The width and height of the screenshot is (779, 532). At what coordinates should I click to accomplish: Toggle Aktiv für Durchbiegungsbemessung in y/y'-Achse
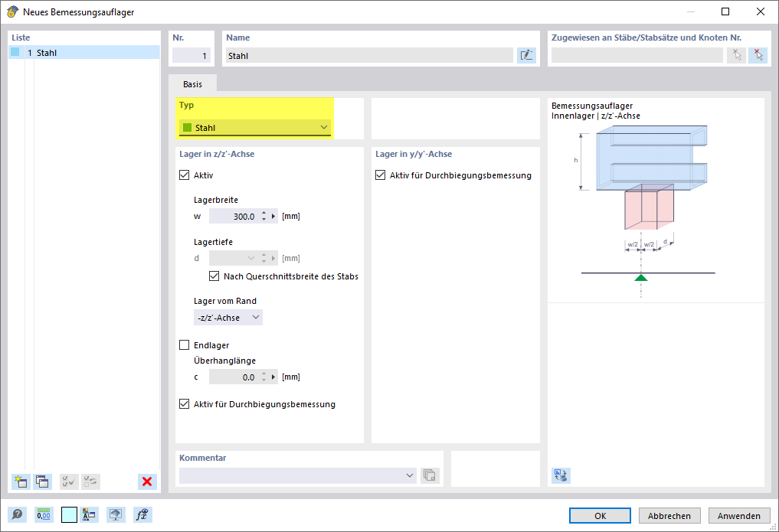click(381, 175)
